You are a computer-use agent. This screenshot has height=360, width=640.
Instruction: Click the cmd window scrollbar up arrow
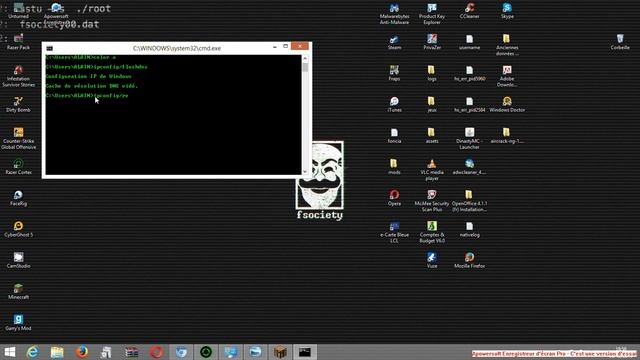305,58
